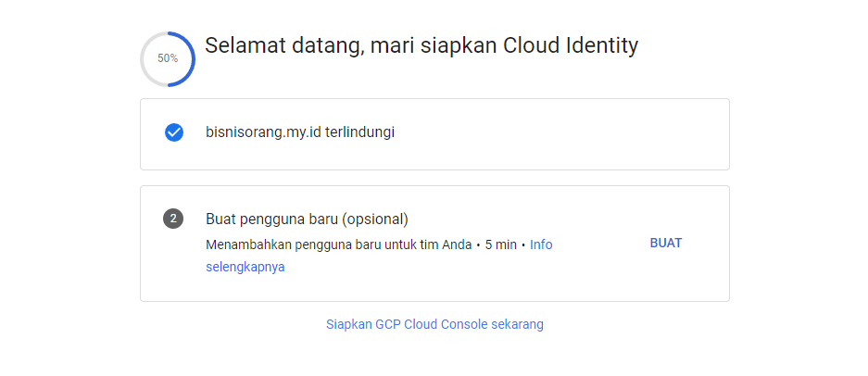
Task: Click the blue verified checkmark icon
Action: 173,132
